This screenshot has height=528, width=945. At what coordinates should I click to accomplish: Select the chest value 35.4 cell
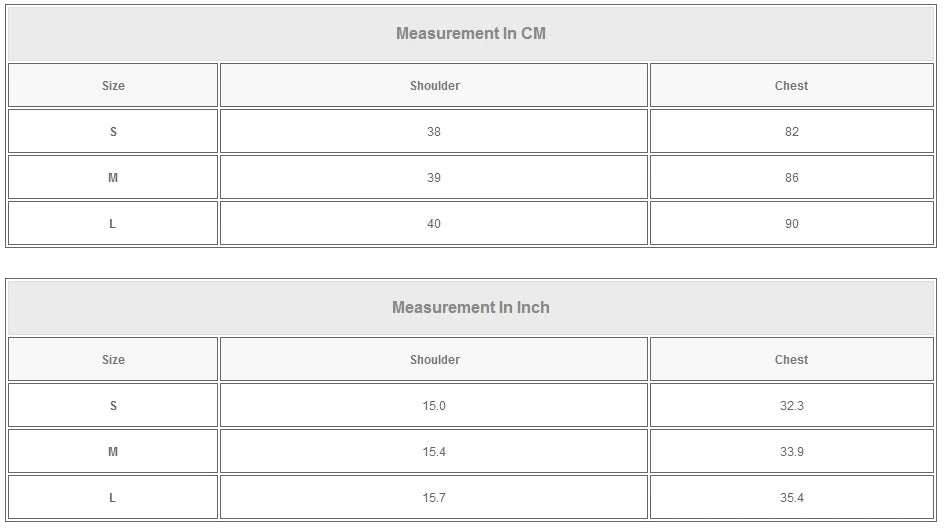791,498
